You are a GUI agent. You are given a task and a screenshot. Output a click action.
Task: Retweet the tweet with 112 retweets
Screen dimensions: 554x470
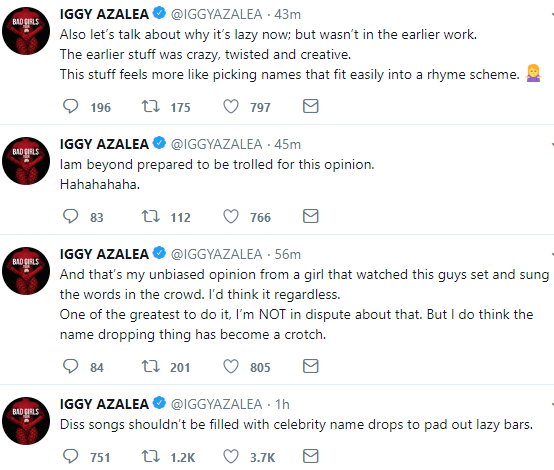point(151,216)
